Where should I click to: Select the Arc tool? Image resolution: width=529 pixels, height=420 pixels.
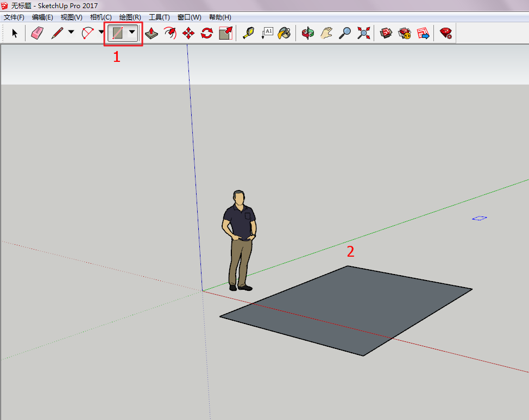pos(87,34)
